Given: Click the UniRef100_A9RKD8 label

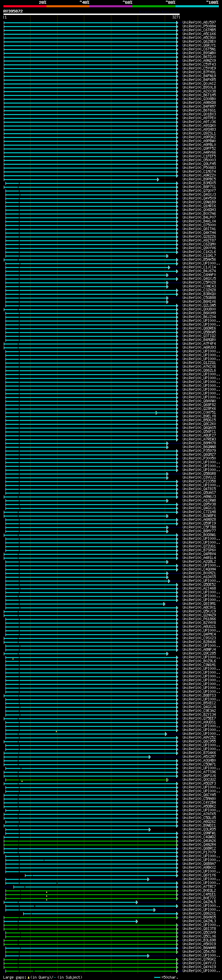Looking at the screenshot, I should point(199,103).
